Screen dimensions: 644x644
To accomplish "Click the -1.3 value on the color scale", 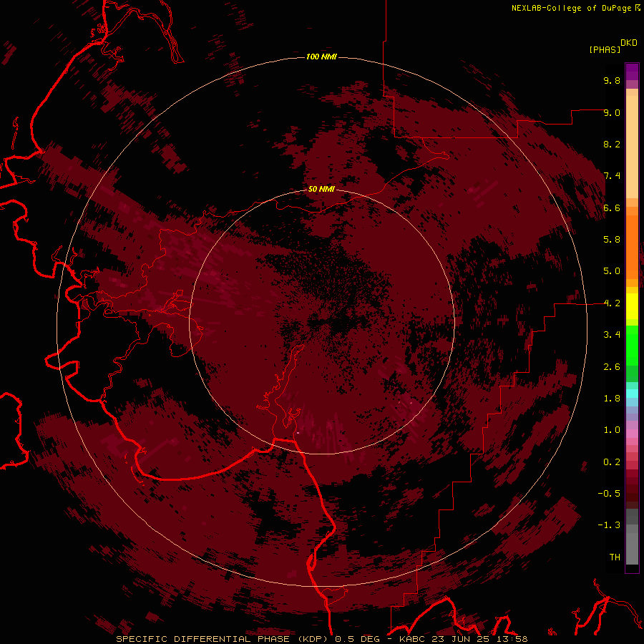I will tap(609, 525).
